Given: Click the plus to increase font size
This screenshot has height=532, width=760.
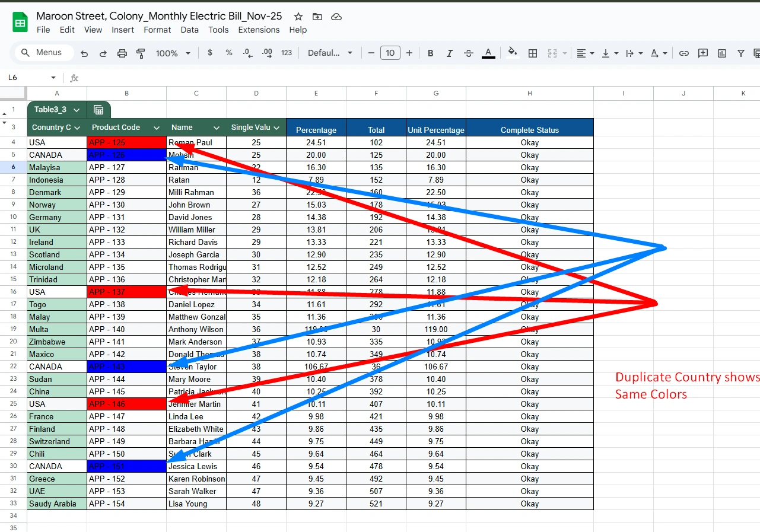Looking at the screenshot, I should 409,53.
